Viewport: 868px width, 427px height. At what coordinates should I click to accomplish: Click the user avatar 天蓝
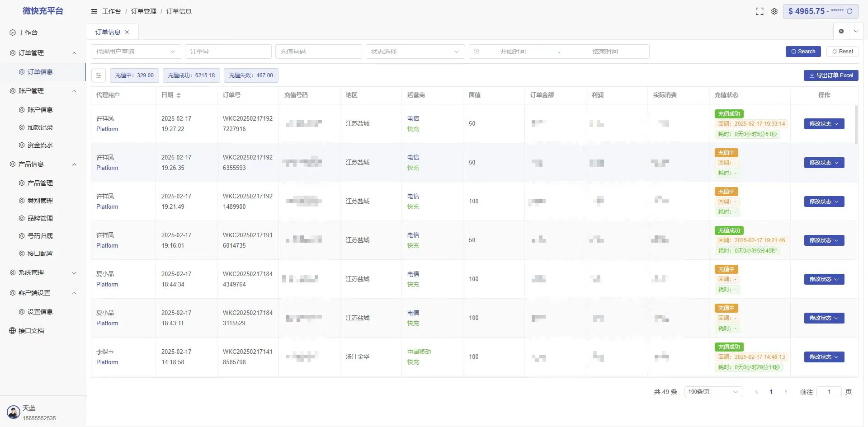14,412
